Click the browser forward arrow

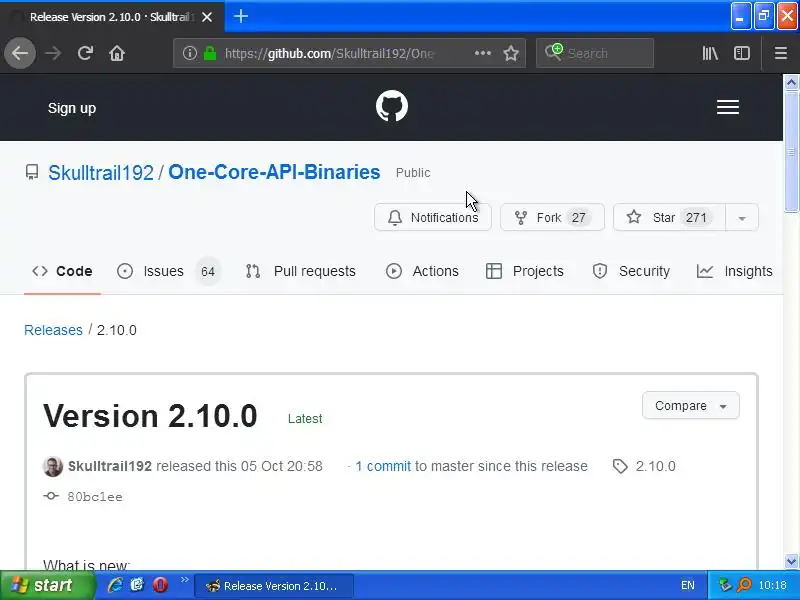(x=53, y=53)
